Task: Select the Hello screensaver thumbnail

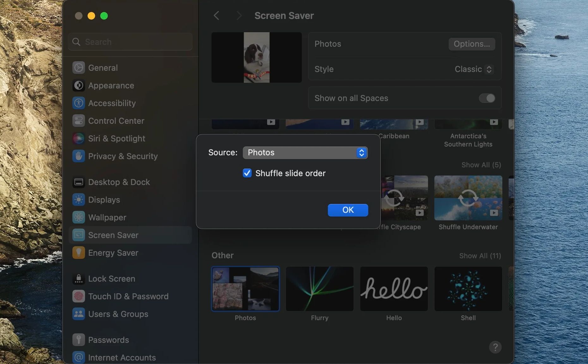Action: click(x=394, y=289)
